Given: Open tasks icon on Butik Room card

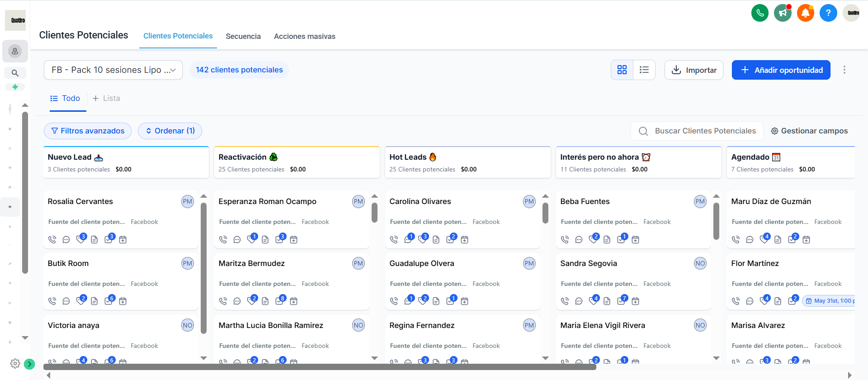Looking at the screenshot, I should click(109, 300).
